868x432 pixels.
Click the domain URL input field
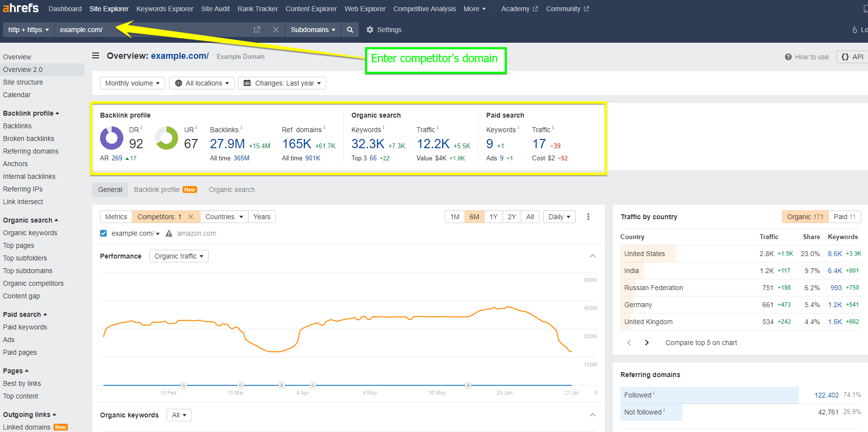pos(153,30)
